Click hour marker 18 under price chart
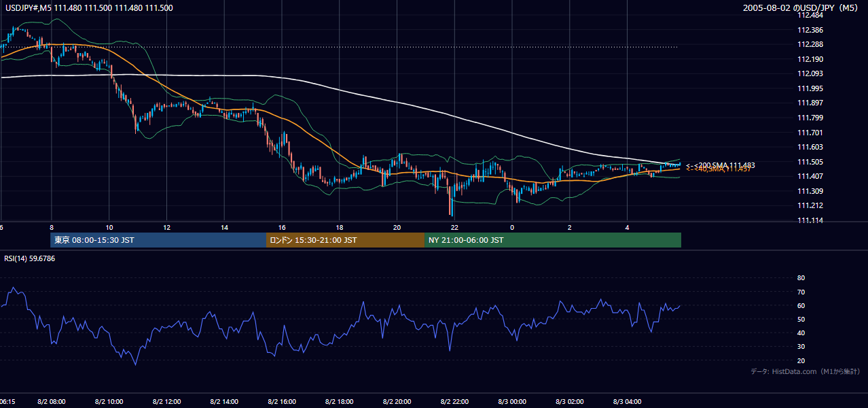 click(x=340, y=228)
